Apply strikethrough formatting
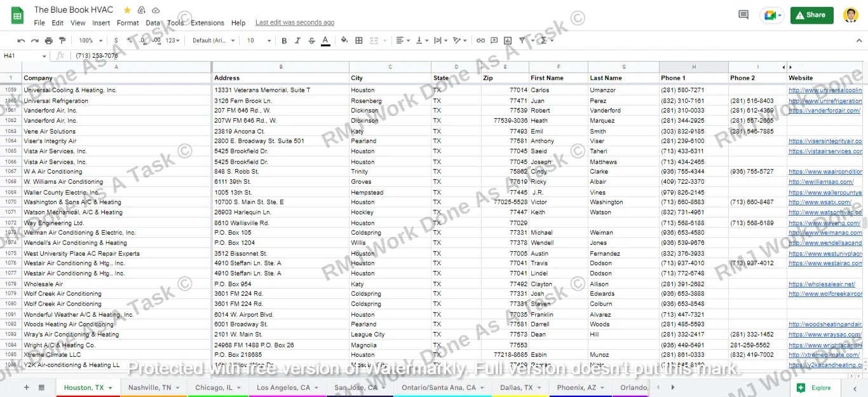Image resolution: width=868 pixels, height=397 pixels. pyautogui.click(x=311, y=41)
